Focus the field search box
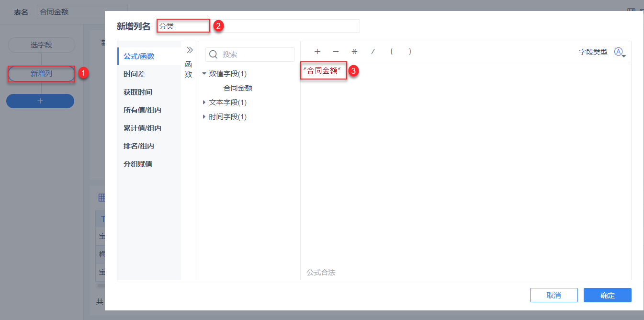644x320 pixels. tap(250, 55)
